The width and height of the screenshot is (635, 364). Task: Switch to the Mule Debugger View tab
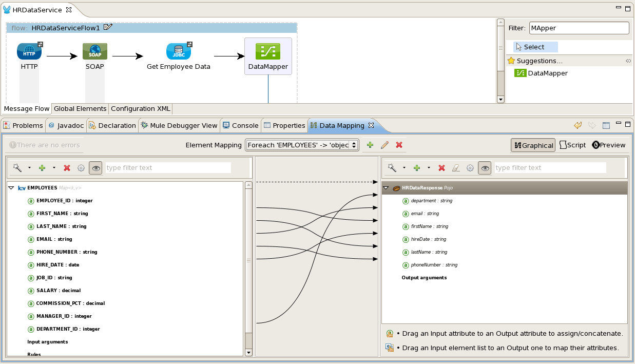179,125
